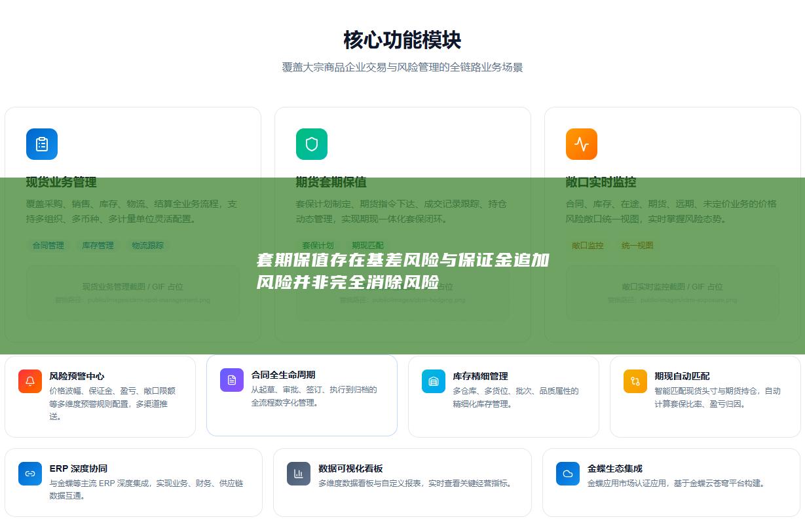Click the description starting 价格波幅、保证金、盈亏
805x532 pixels.
[x=113, y=404]
